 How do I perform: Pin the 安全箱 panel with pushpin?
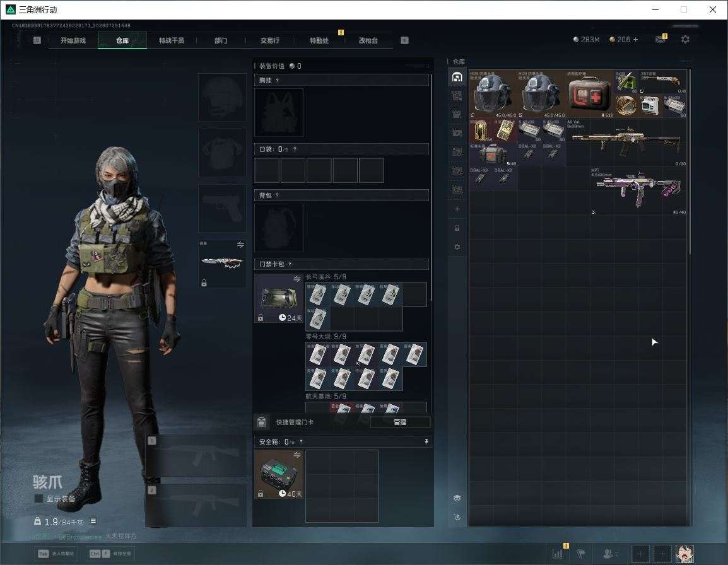point(426,441)
